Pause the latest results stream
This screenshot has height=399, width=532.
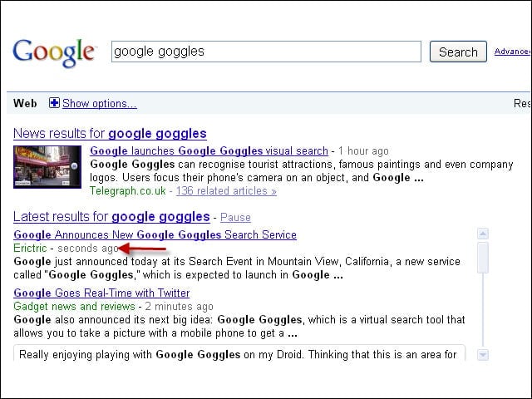(x=235, y=218)
